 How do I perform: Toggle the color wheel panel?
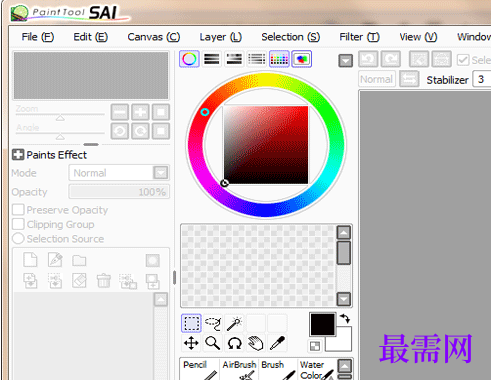(x=189, y=59)
